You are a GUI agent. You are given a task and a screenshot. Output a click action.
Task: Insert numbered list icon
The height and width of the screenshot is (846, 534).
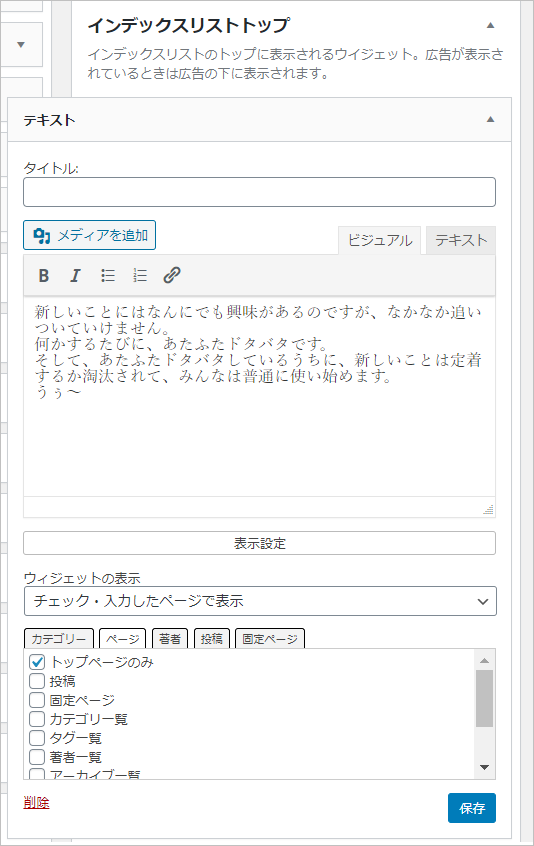click(140, 276)
